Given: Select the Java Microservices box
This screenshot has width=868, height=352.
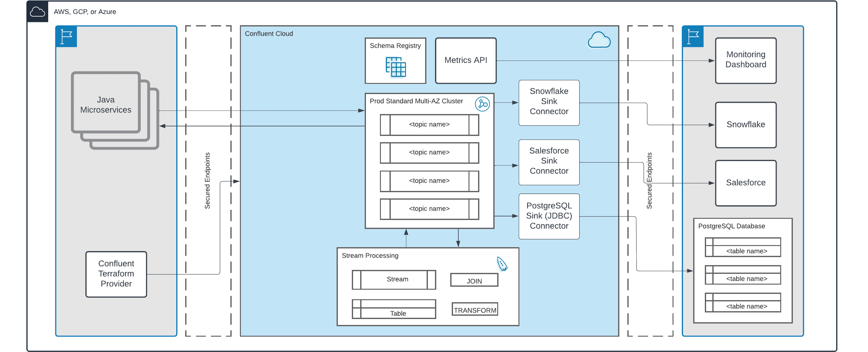Looking at the screenshot, I should [x=106, y=102].
